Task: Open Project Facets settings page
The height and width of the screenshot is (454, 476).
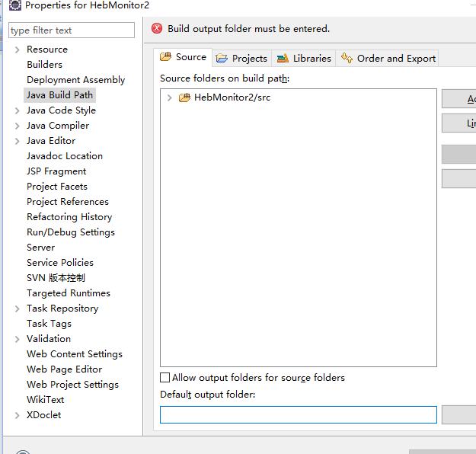Action: pyautogui.click(x=57, y=187)
